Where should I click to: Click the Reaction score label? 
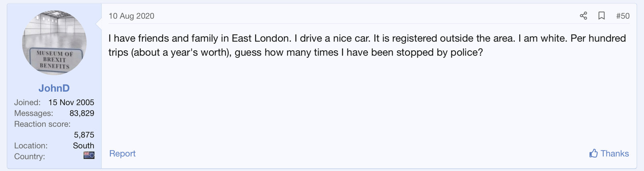42,124
